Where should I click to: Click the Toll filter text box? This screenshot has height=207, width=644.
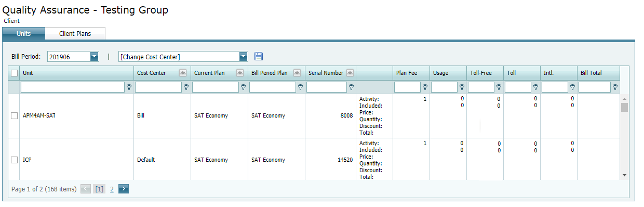click(518, 87)
